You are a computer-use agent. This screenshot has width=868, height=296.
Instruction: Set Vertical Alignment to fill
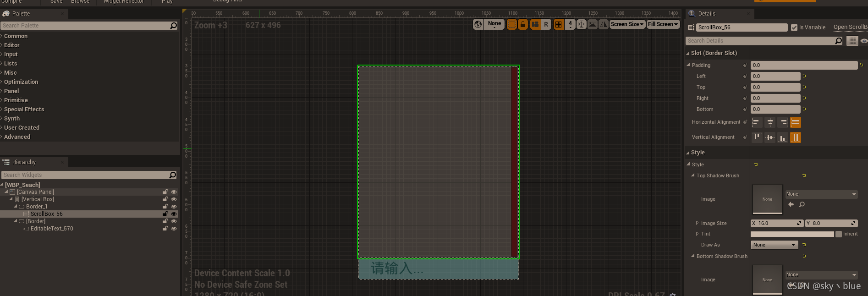pyautogui.click(x=796, y=137)
